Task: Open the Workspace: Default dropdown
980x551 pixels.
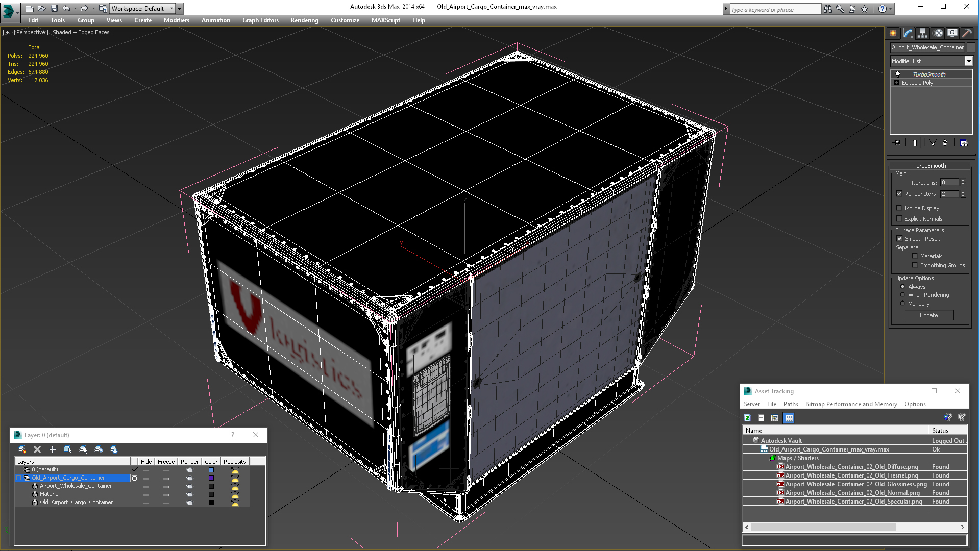Action: point(142,9)
